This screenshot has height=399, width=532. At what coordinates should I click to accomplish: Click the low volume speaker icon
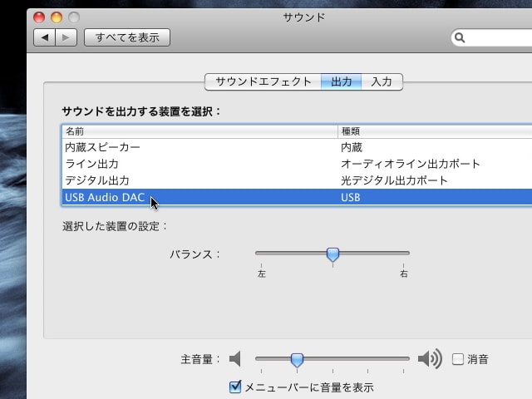pos(235,358)
